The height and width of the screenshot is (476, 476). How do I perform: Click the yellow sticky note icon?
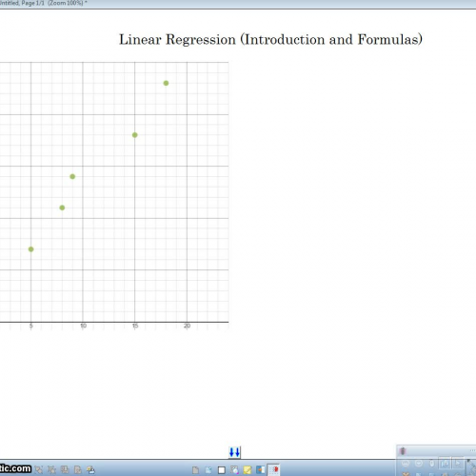pos(248,470)
